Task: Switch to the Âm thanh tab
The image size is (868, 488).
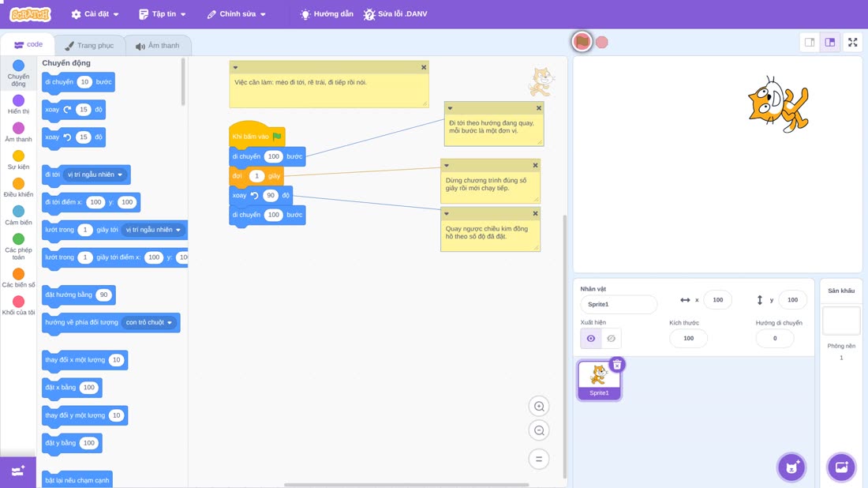Action: 158,46
